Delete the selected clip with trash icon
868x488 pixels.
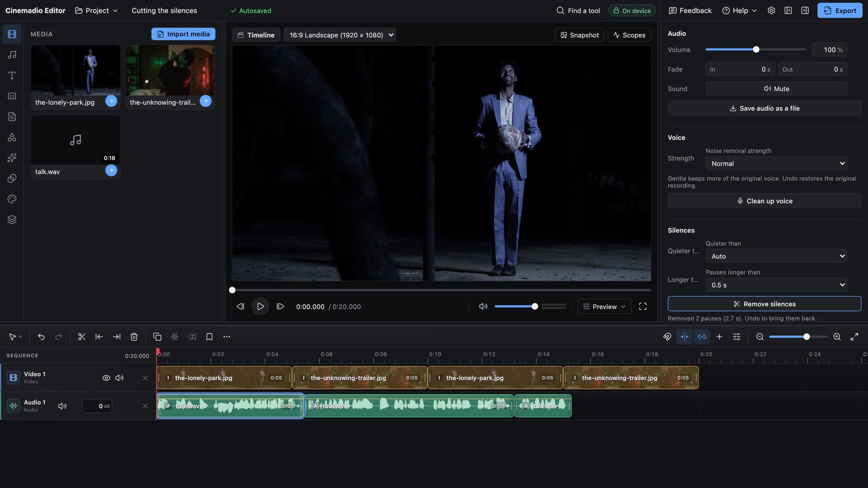(x=134, y=337)
